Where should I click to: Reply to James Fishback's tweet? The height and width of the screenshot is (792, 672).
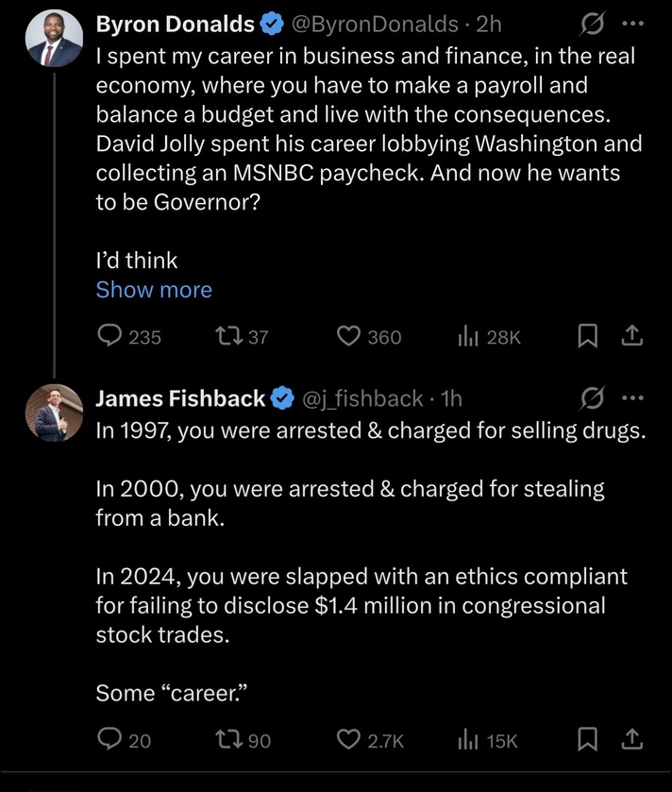coord(125,740)
